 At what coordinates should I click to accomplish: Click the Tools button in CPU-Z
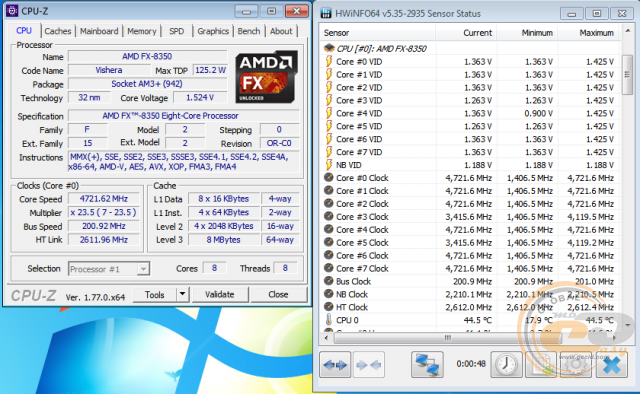155,294
